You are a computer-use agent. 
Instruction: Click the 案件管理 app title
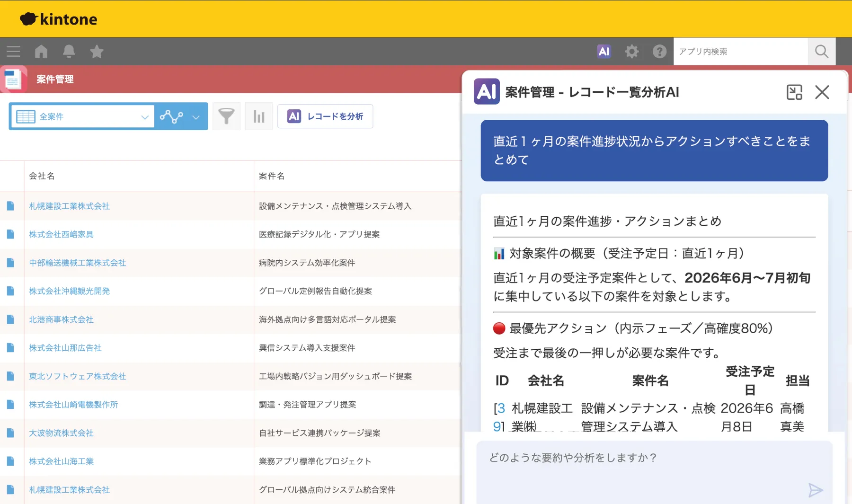[55, 79]
